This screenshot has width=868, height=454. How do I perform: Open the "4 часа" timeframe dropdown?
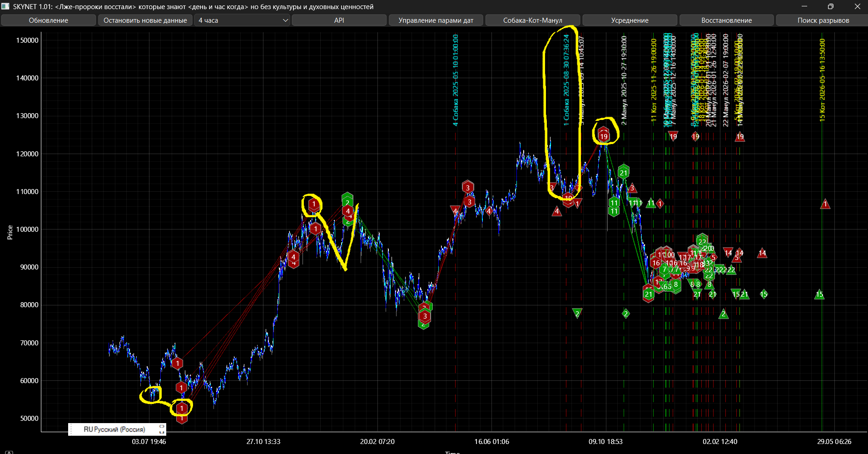coord(243,20)
